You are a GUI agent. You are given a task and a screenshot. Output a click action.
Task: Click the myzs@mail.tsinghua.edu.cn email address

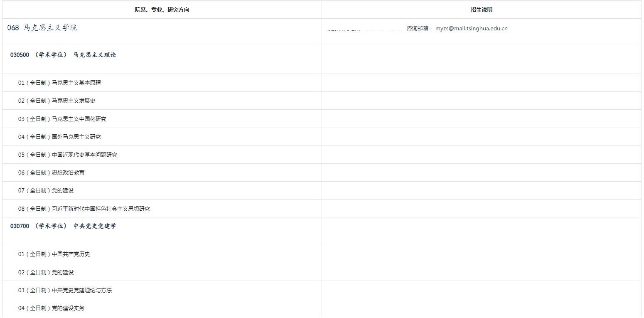pyautogui.click(x=471, y=29)
